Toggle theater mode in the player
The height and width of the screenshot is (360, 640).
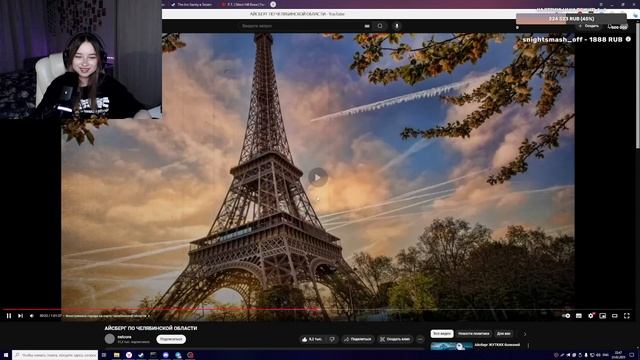615,316
